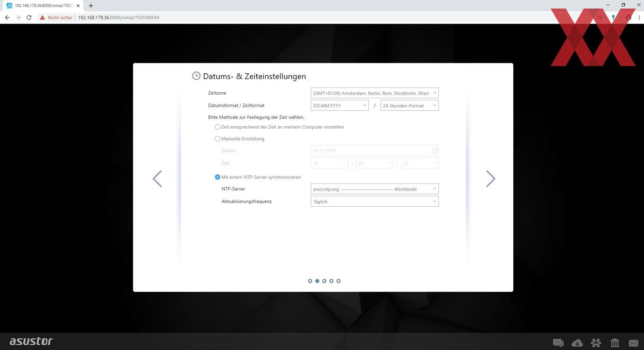
Task: Open the 24-Stunden-Format dropdown
Action: [410, 105]
